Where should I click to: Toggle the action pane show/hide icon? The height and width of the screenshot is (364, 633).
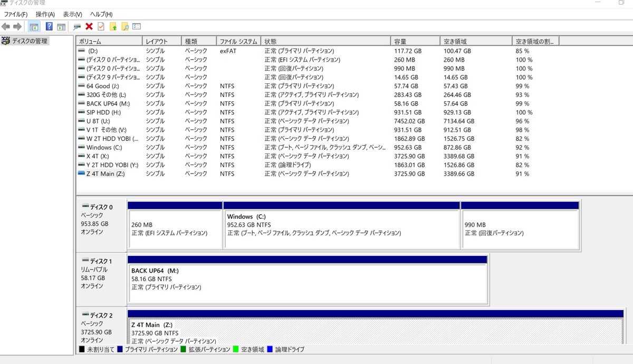click(61, 26)
